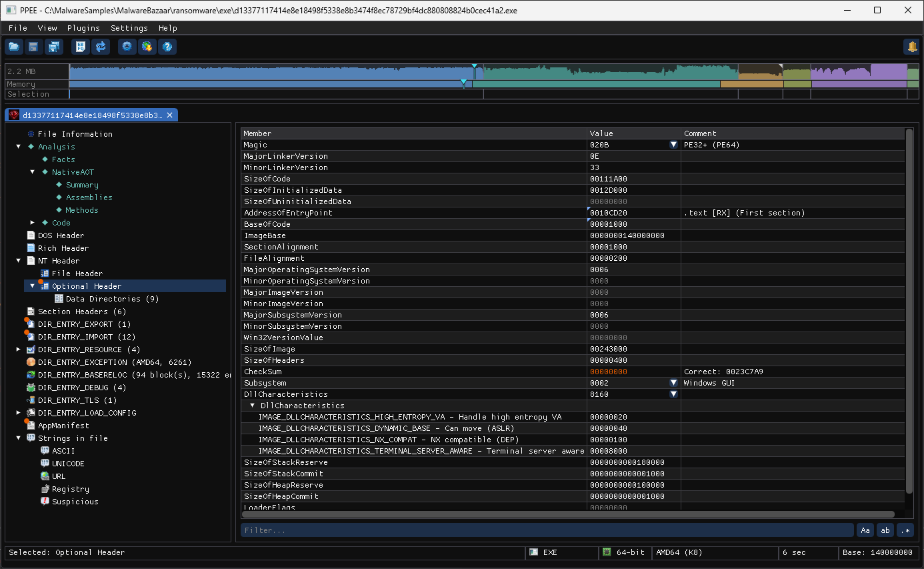The width and height of the screenshot is (924, 569).
Task: Open the Plugins menu
Action: (x=83, y=28)
